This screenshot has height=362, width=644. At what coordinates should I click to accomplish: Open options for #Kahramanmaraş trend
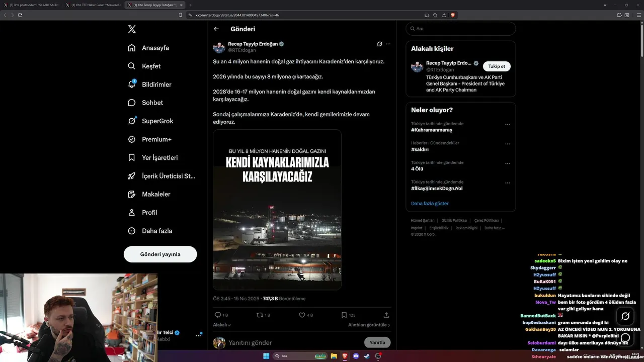[507, 125]
